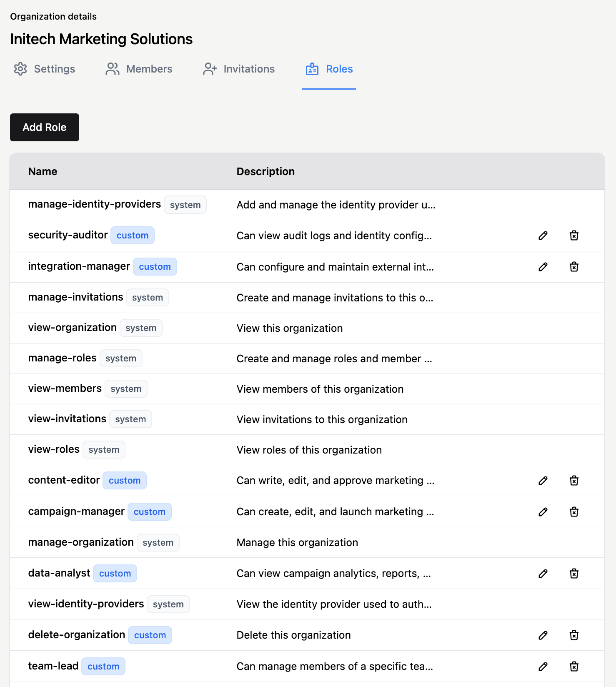Select the manage-invitations role name
Viewport: 616px width, 687px height.
pyautogui.click(x=75, y=297)
